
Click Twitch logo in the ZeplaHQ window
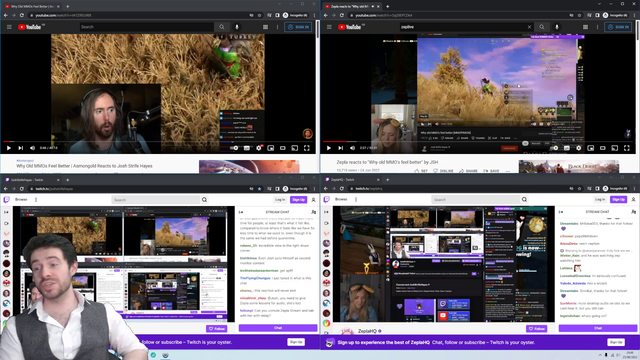pyautogui.click(x=327, y=199)
